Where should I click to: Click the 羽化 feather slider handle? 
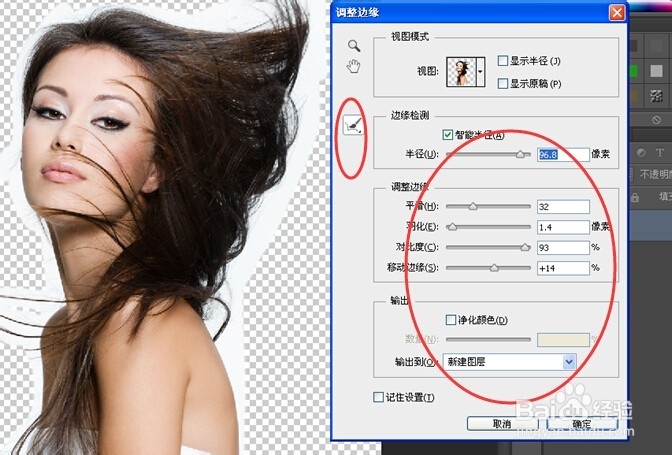coord(452,227)
